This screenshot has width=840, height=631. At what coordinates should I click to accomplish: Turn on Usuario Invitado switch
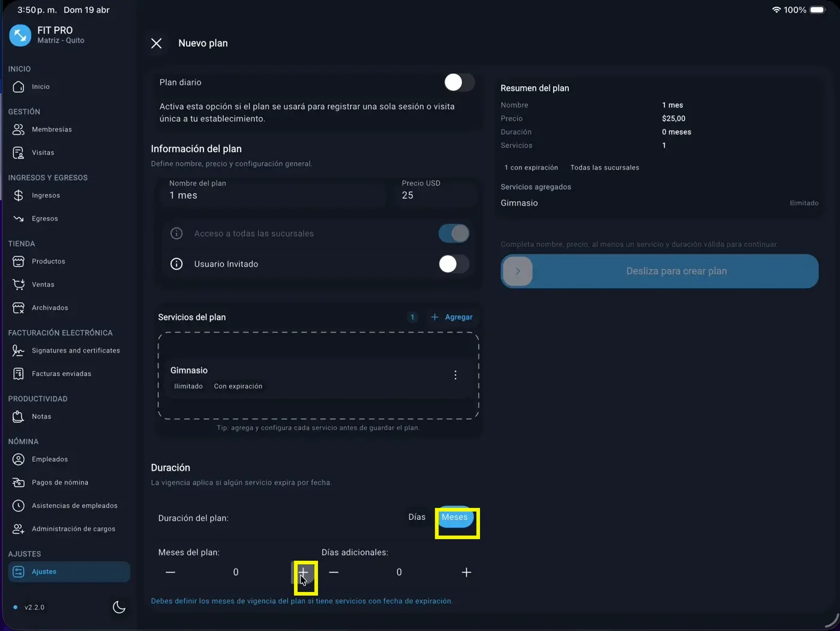[x=454, y=264]
